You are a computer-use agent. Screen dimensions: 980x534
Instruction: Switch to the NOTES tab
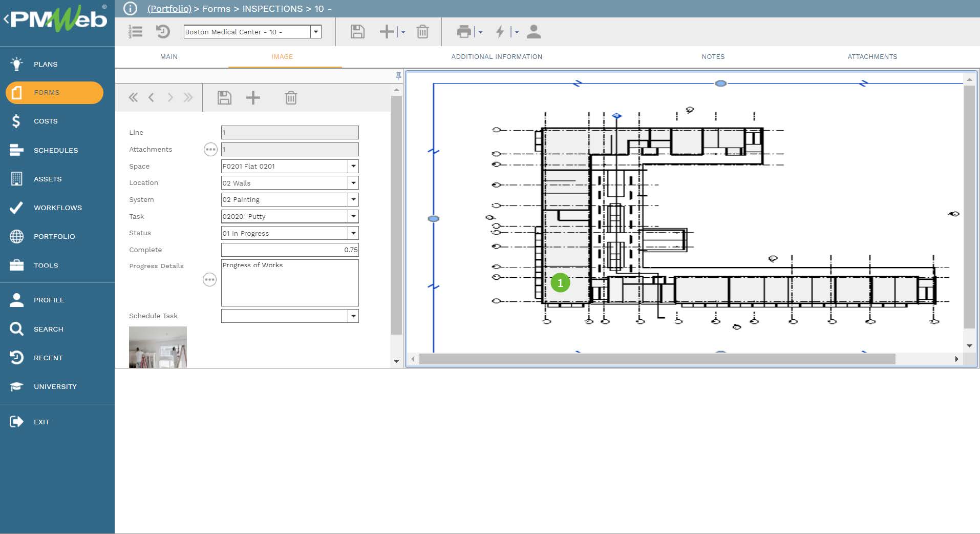click(713, 56)
